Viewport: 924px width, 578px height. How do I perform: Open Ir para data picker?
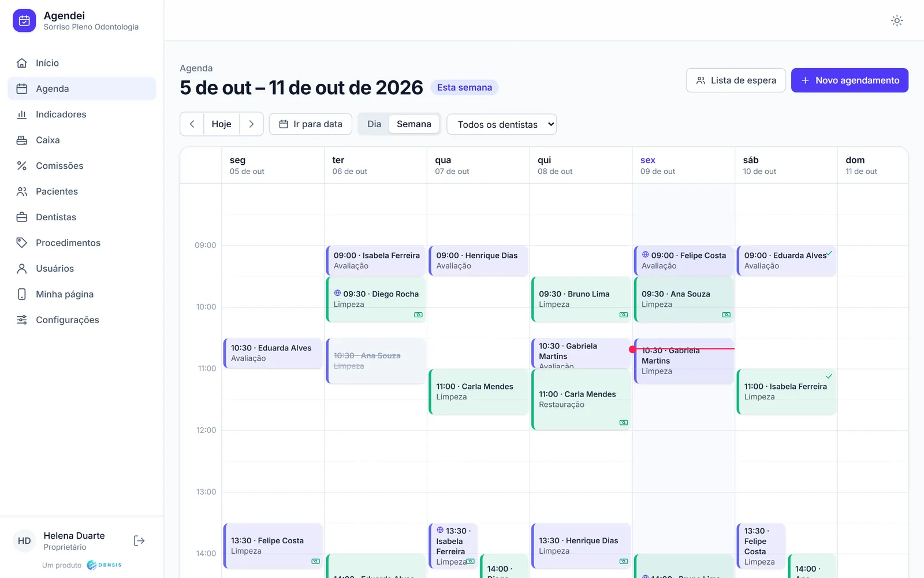pos(311,124)
